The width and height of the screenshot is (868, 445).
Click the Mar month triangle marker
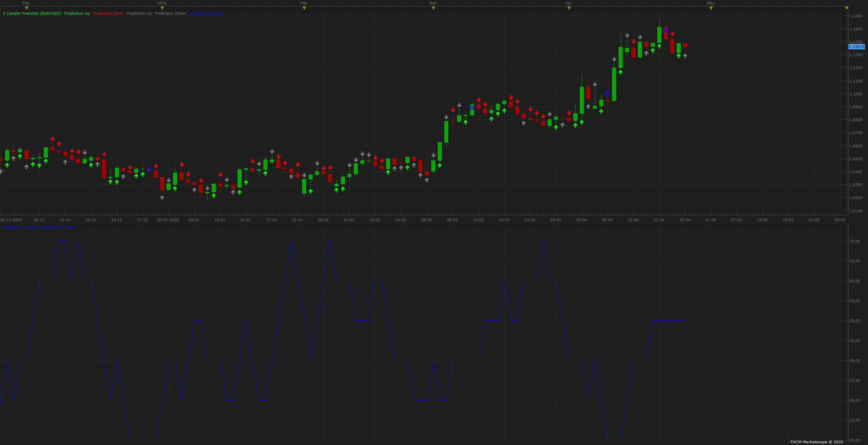click(433, 8)
